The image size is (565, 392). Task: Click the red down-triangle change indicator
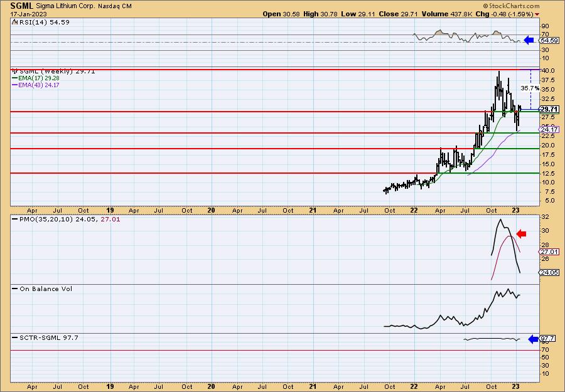[537, 14]
